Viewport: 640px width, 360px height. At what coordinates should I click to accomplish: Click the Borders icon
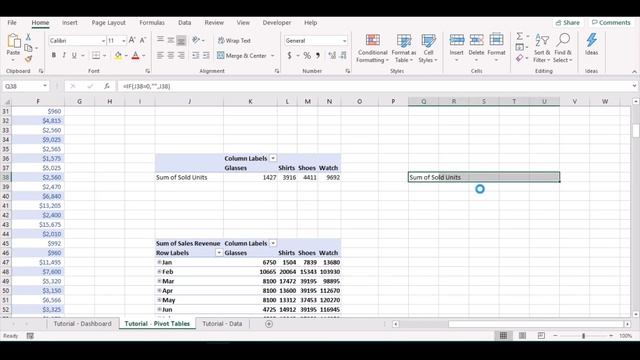(96, 55)
